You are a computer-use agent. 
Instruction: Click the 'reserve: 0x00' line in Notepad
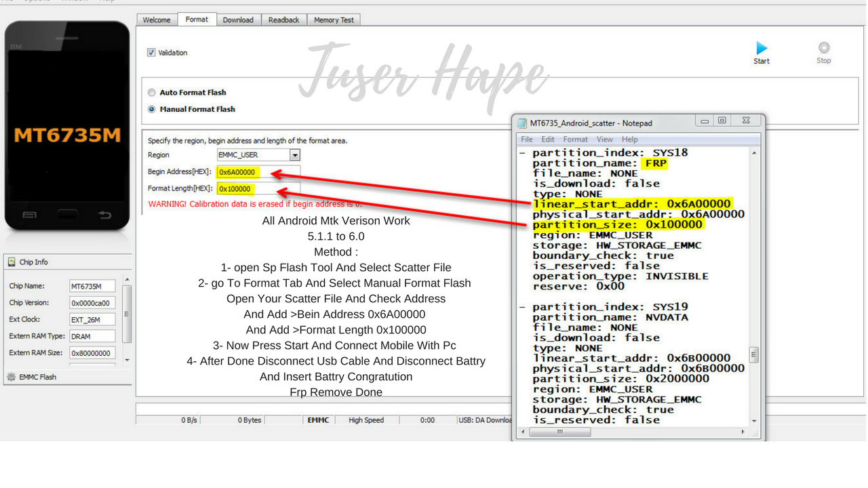pyautogui.click(x=578, y=286)
